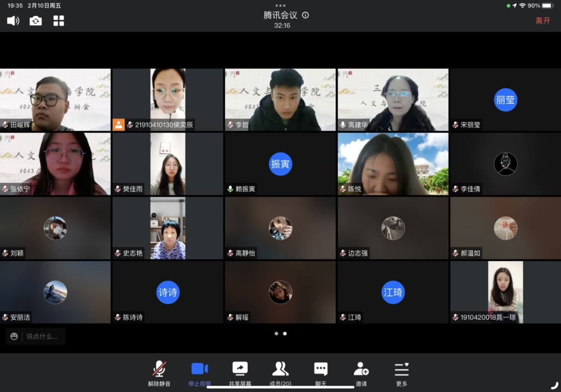
Task: Click the 说点什么 chat input field
Action: point(42,336)
